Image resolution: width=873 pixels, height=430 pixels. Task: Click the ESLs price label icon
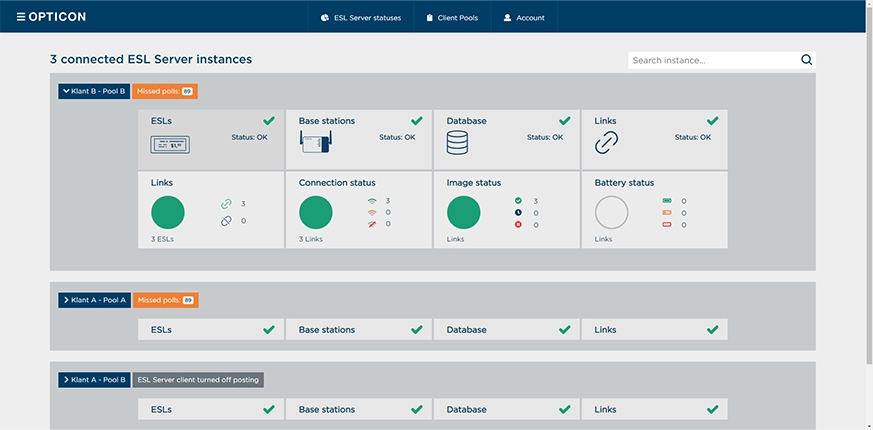[x=170, y=144]
